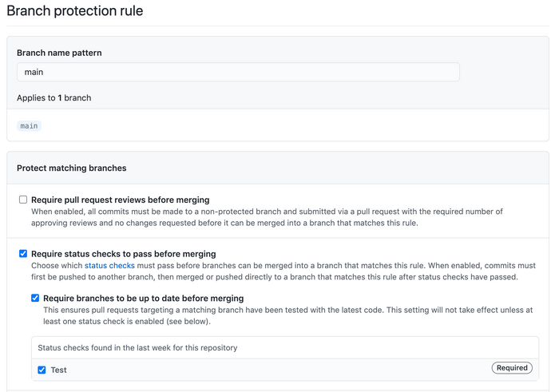Uncheck the Require status checks checkbox
Viewport: 559px width, 392px height.
coord(23,254)
